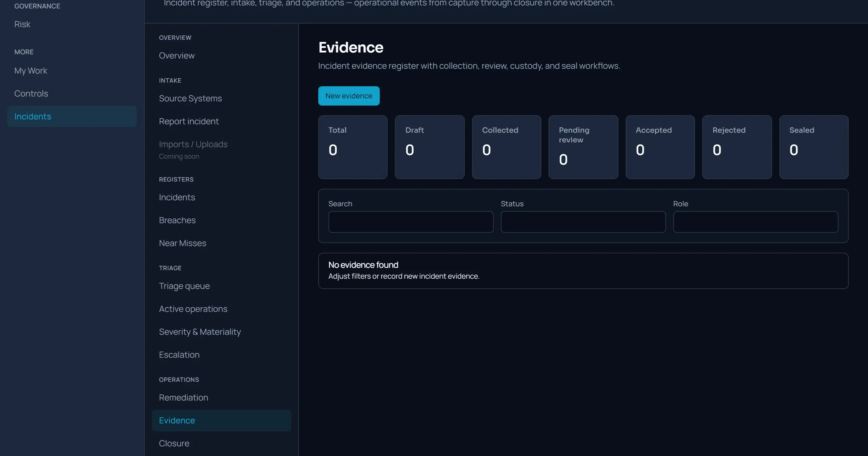868x456 pixels.
Task: Click the TRIAGE section label
Action: (x=170, y=268)
